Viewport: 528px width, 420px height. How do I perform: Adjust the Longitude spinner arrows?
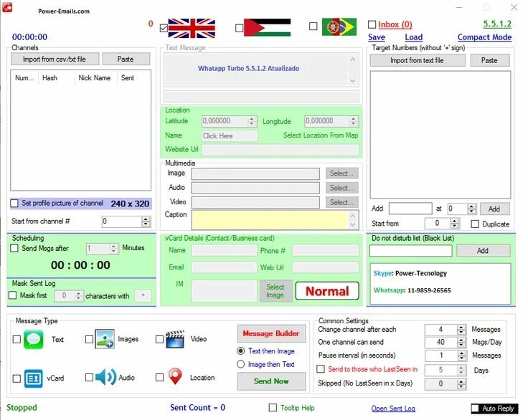[353, 121]
